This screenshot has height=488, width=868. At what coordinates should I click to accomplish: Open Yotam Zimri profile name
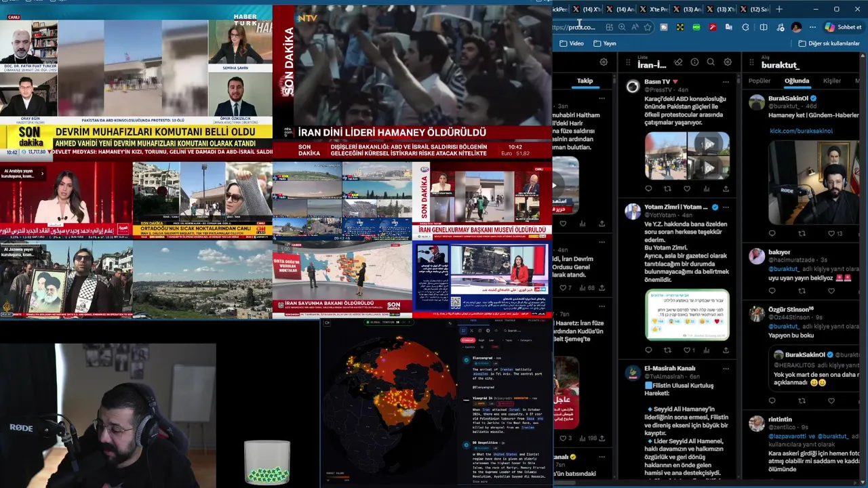(675, 207)
